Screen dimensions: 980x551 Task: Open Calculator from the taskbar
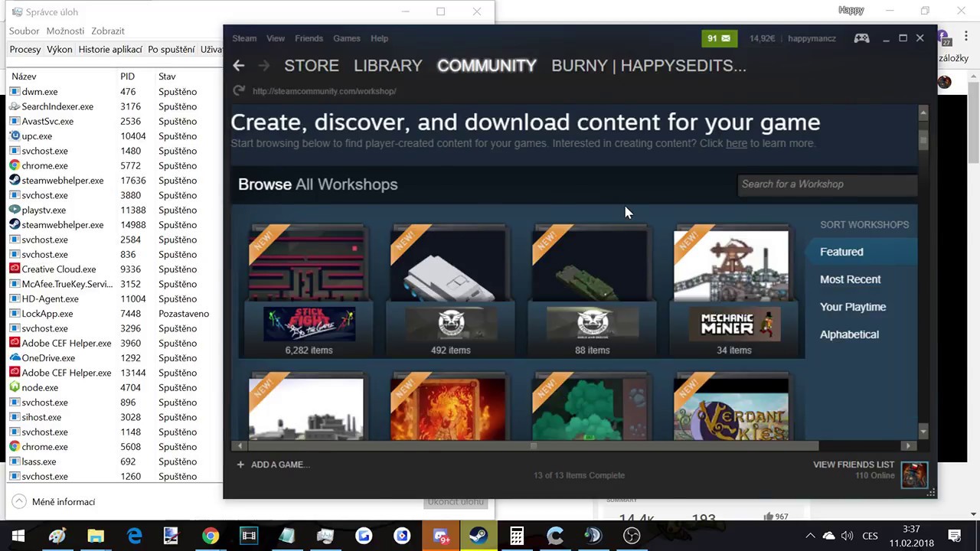coord(517,536)
